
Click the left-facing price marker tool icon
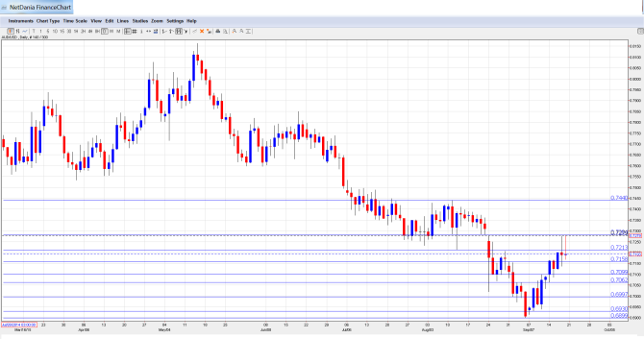pos(164,31)
